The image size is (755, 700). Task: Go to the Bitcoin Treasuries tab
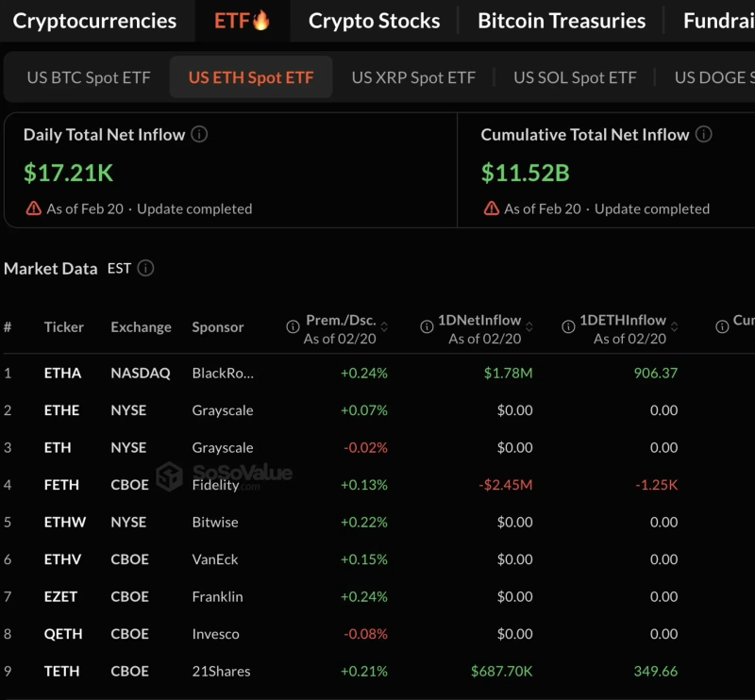point(562,21)
